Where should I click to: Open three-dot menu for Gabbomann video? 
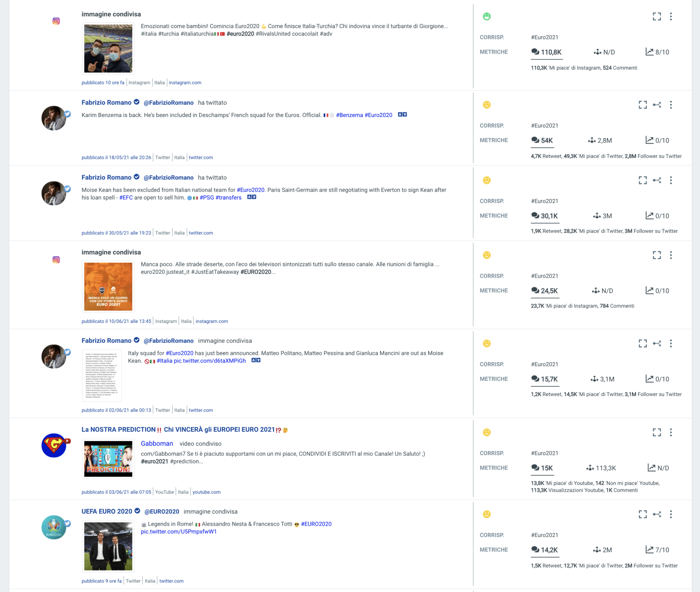click(671, 432)
